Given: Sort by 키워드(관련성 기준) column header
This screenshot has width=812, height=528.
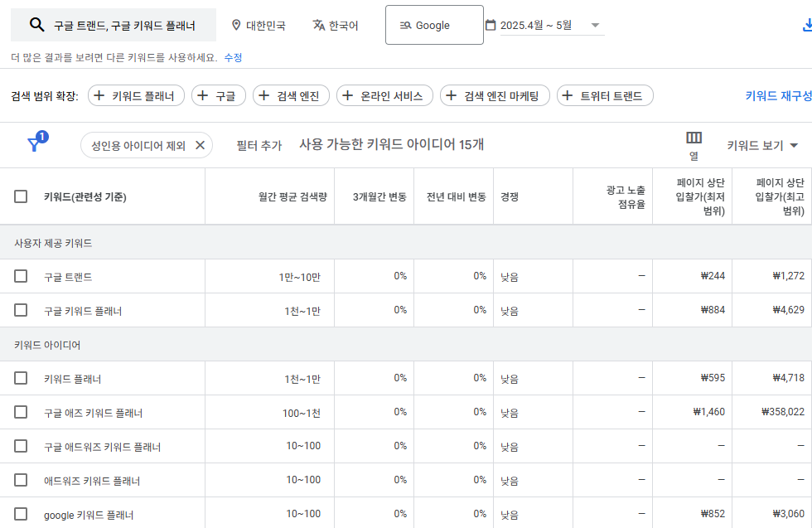Looking at the screenshot, I should [85, 197].
